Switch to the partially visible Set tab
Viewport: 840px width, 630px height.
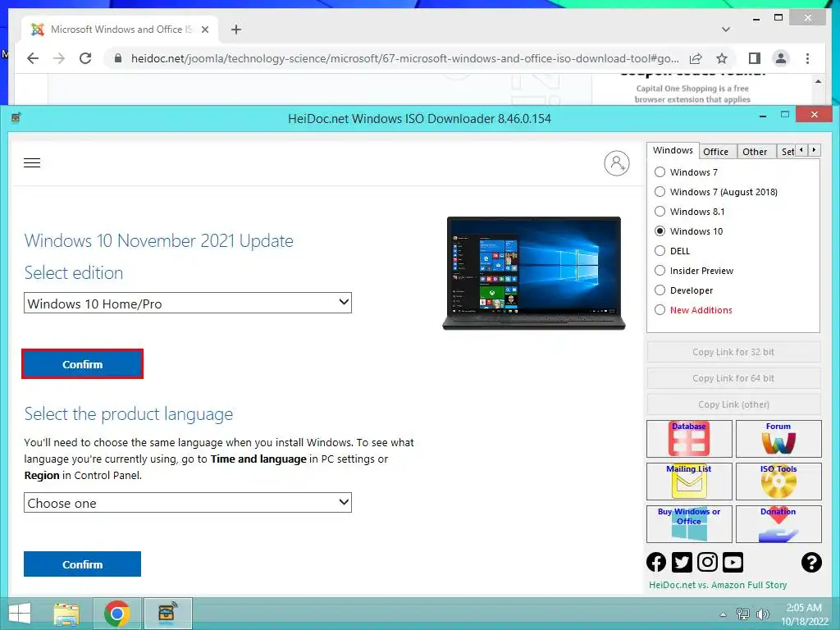click(x=787, y=152)
